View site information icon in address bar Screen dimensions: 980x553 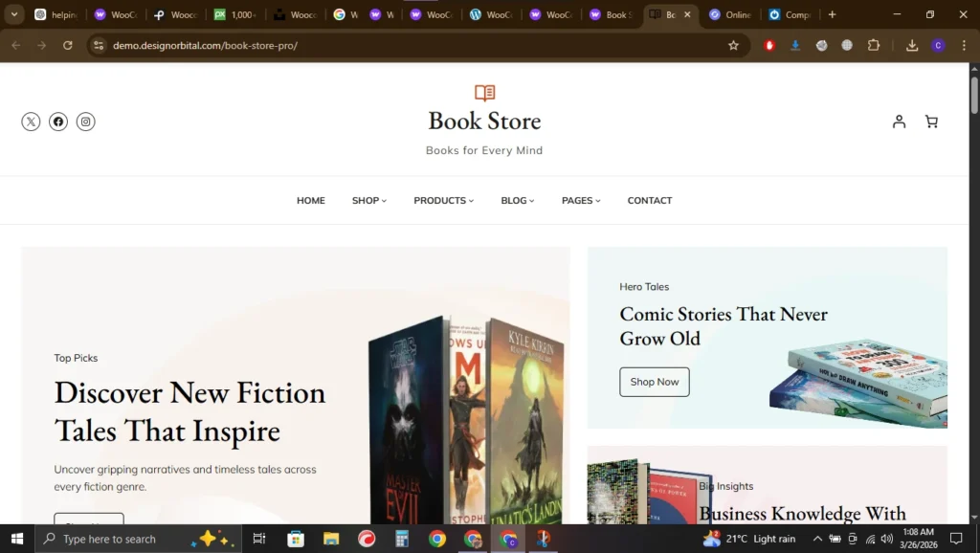(99, 45)
